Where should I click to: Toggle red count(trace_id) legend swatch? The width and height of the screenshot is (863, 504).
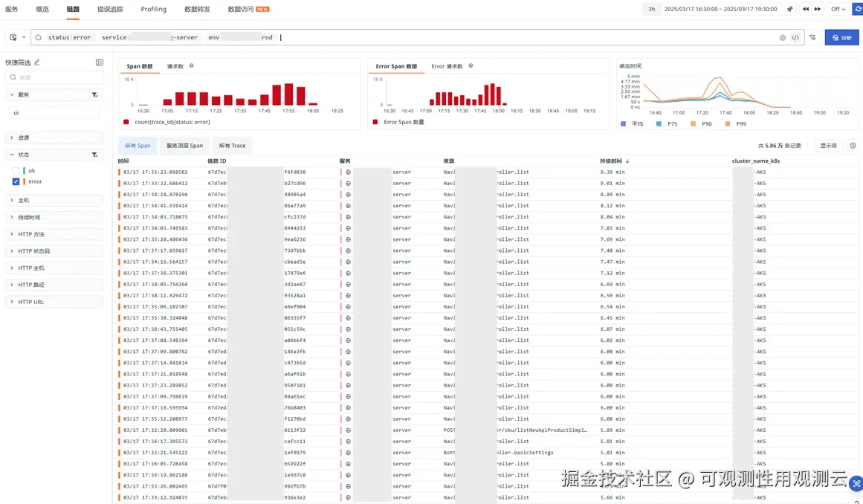126,122
